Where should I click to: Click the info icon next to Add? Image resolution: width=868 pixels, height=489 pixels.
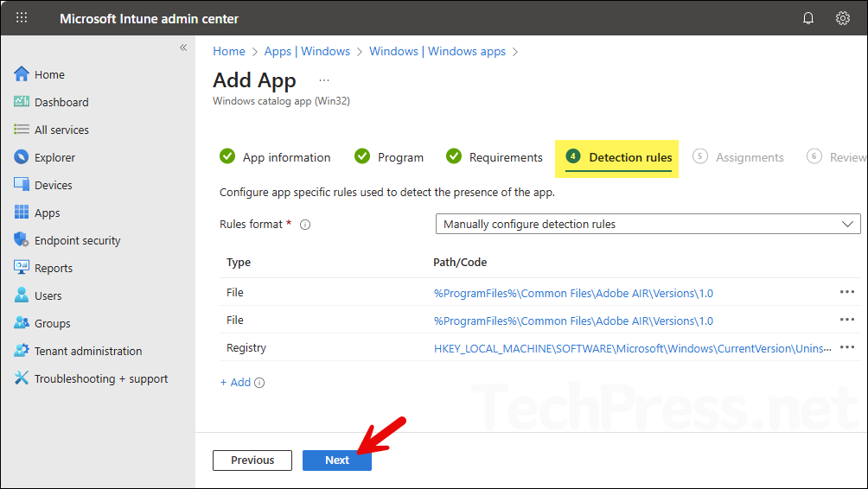(x=259, y=383)
